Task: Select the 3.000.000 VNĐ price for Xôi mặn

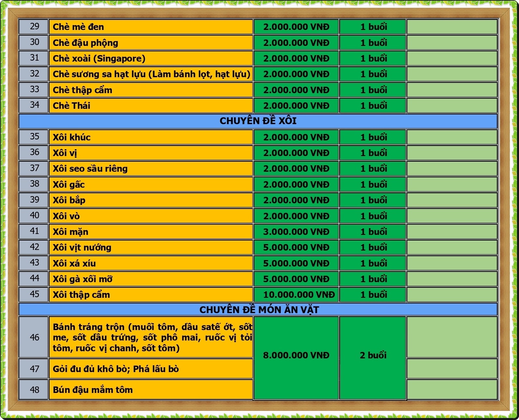Action: [x=296, y=232]
